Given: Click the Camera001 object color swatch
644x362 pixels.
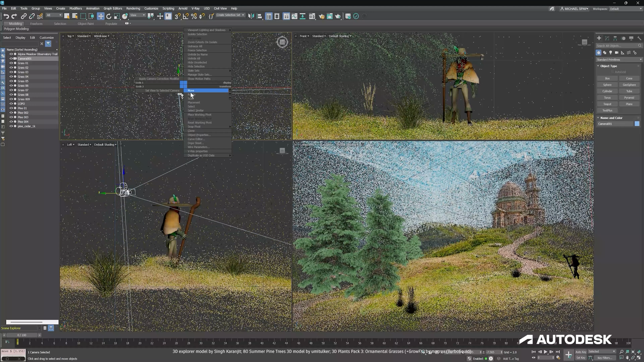Looking at the screenshot, I should (637, 124).
